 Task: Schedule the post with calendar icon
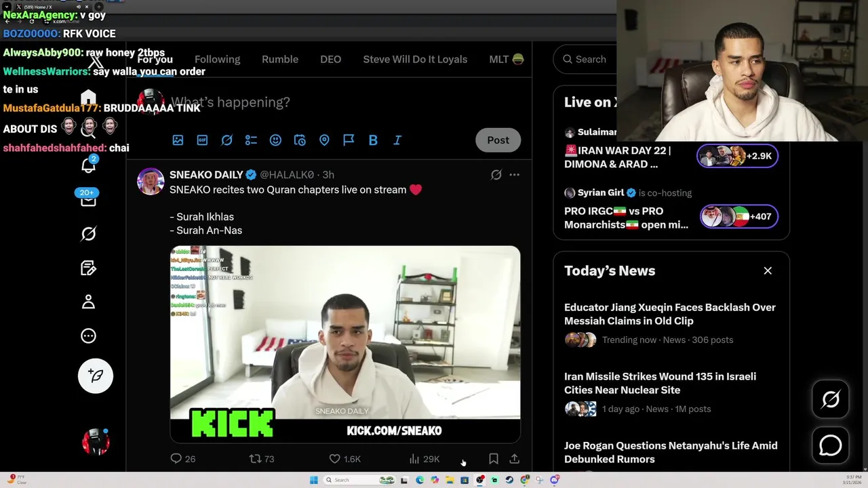(x=300, y=140)
